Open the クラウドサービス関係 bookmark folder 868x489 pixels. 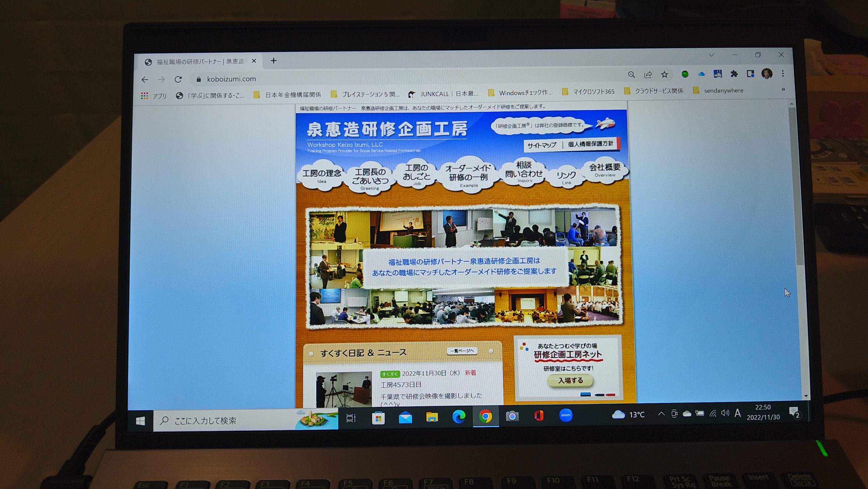(654, 91)
